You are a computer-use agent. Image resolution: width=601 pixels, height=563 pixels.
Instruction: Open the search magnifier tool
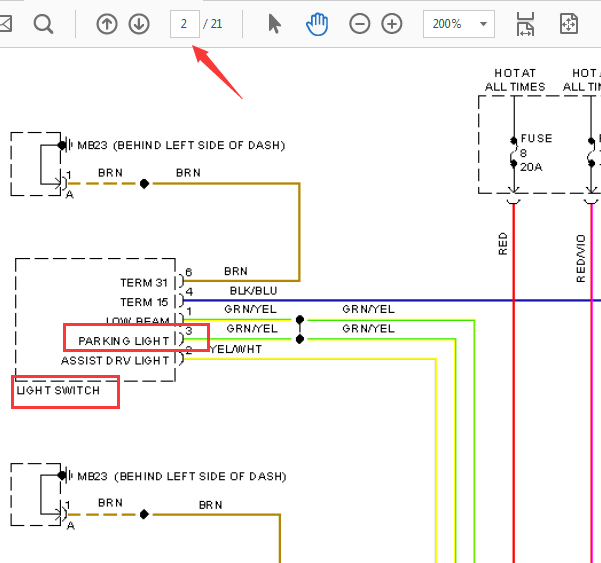[43, 25]
